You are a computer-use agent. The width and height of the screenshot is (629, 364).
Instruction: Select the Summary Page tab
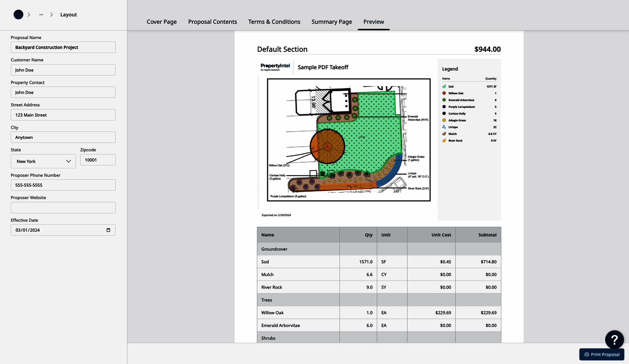click(x=331, y=22)
